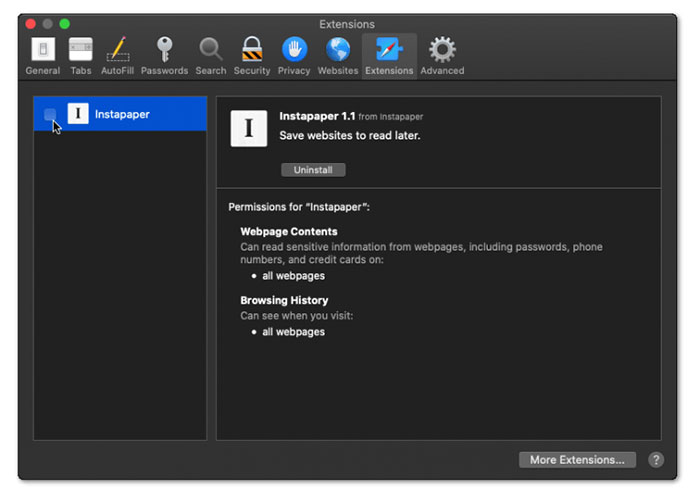Screen dimensions: 700x501
Task: Enable the Instapaper extension checkbox
Action: click(x=50, y=115)
